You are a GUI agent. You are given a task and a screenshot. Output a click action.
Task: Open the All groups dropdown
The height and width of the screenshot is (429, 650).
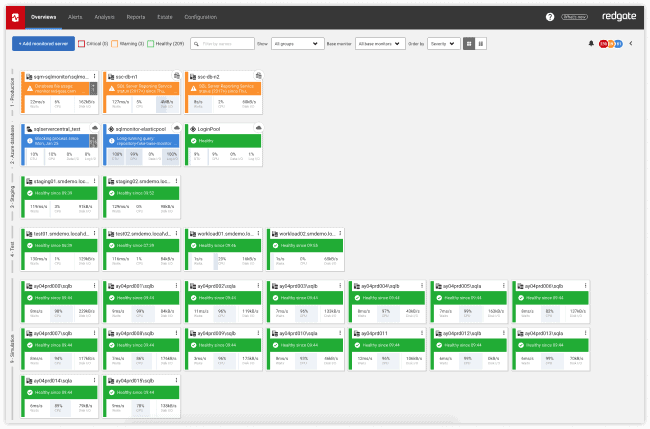coord(297,44)
